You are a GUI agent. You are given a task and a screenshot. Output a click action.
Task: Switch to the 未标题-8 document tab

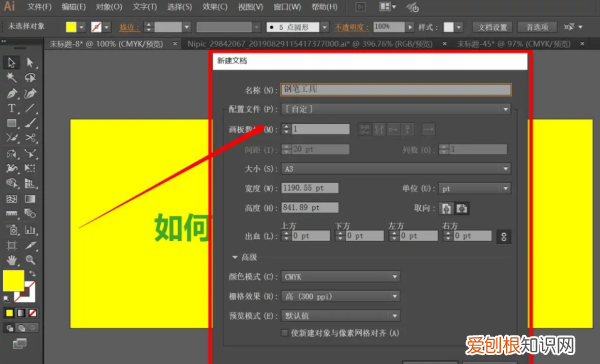click(x=106, y=44)
